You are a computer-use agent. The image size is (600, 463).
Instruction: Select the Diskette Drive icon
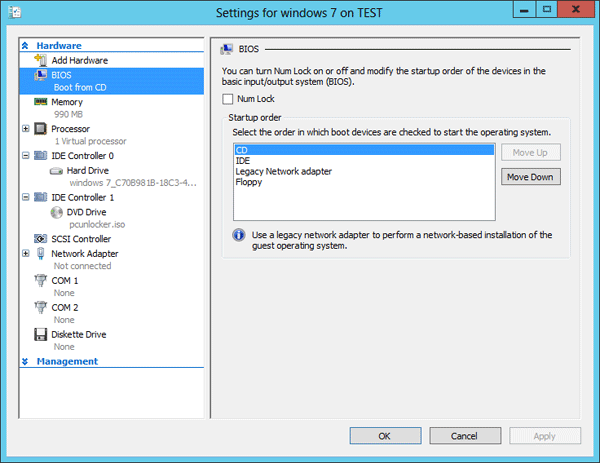(41, 335)
